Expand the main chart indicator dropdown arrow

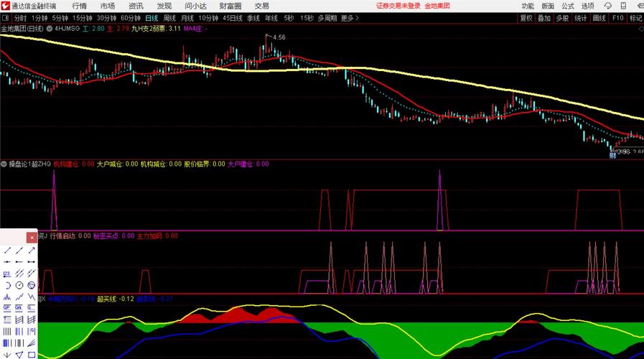pos(50,29)
